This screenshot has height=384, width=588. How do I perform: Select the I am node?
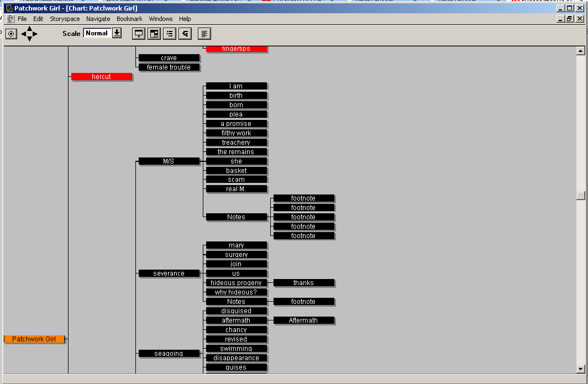tap(237, 86)
